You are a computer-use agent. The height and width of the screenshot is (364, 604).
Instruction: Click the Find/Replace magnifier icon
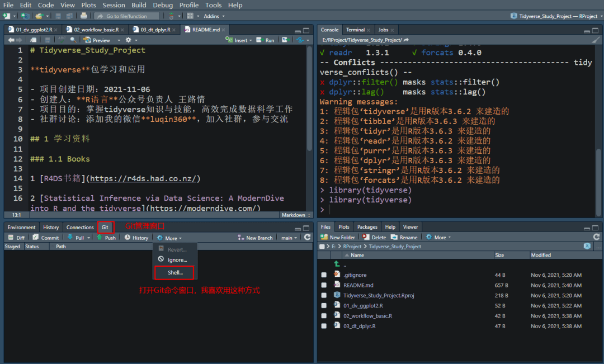73,40
